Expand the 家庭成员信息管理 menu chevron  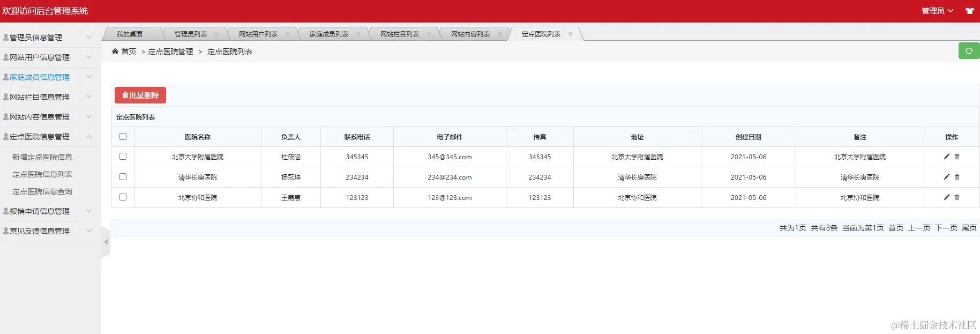coord(89,77)
